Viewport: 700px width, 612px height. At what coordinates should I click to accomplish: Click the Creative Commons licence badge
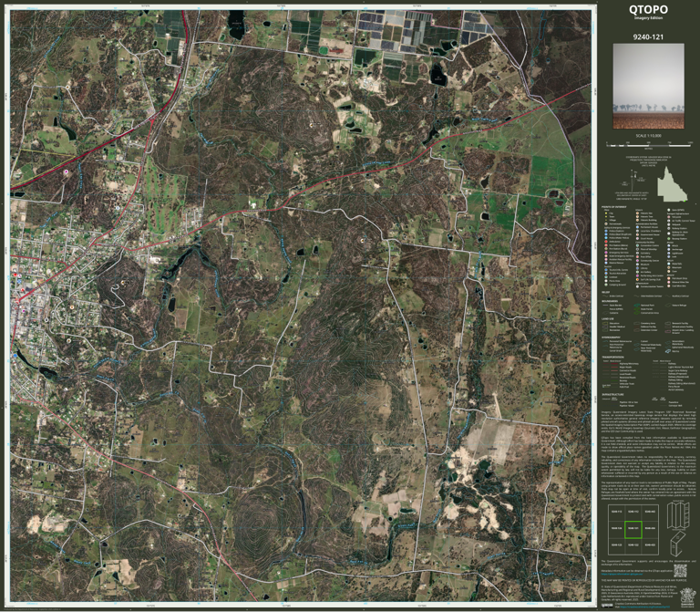(x=607, y=606)
